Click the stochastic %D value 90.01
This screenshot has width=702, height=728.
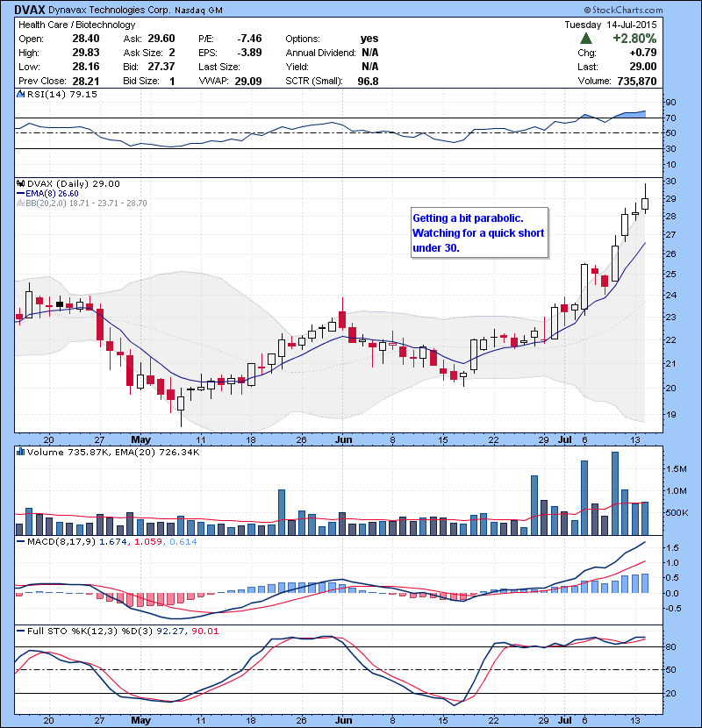[x=204, y=631]
